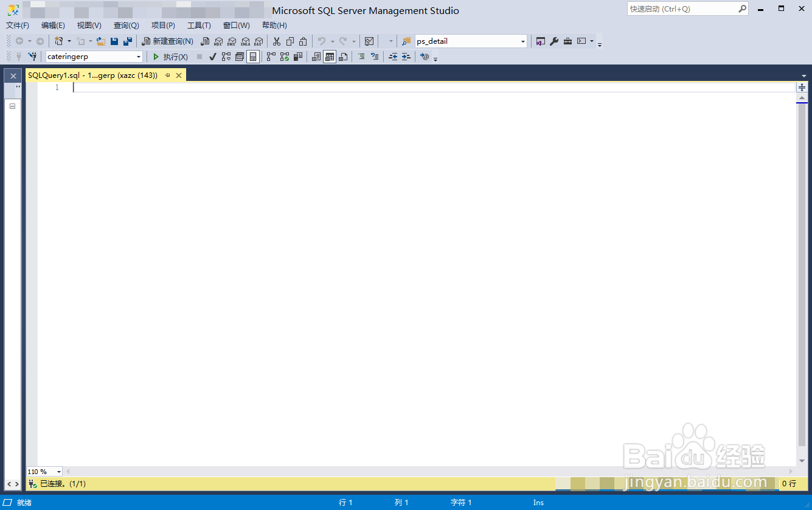Click the Database Engine Query icon
The width and height of the screenshot is (812, 510).
[x=205, y=41]
